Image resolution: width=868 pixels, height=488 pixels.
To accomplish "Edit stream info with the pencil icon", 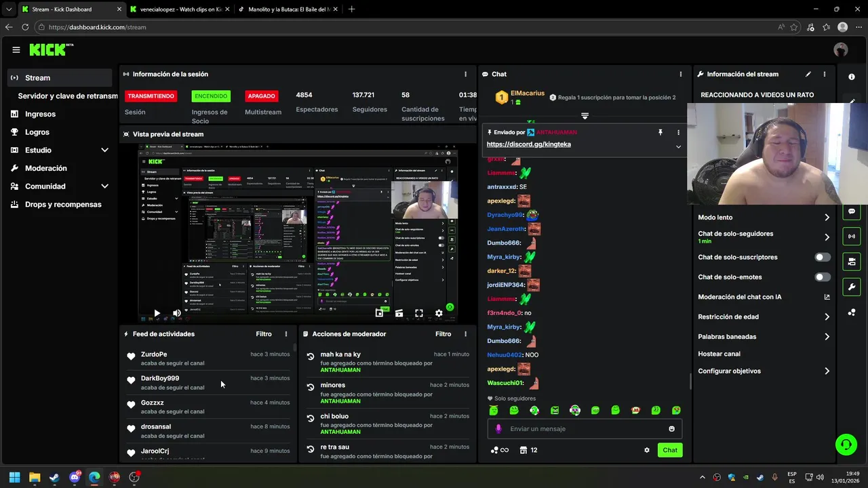I will (x=808, y=74).
